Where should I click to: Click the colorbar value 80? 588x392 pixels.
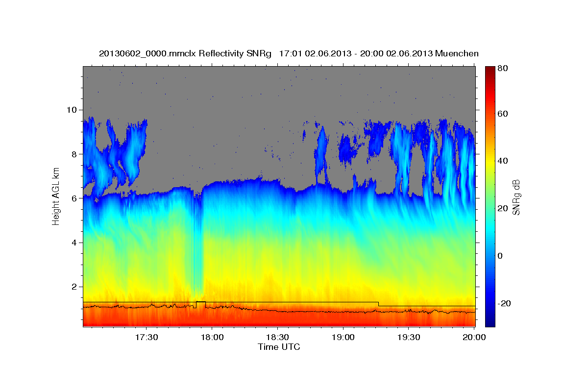(x=504, y=68)
